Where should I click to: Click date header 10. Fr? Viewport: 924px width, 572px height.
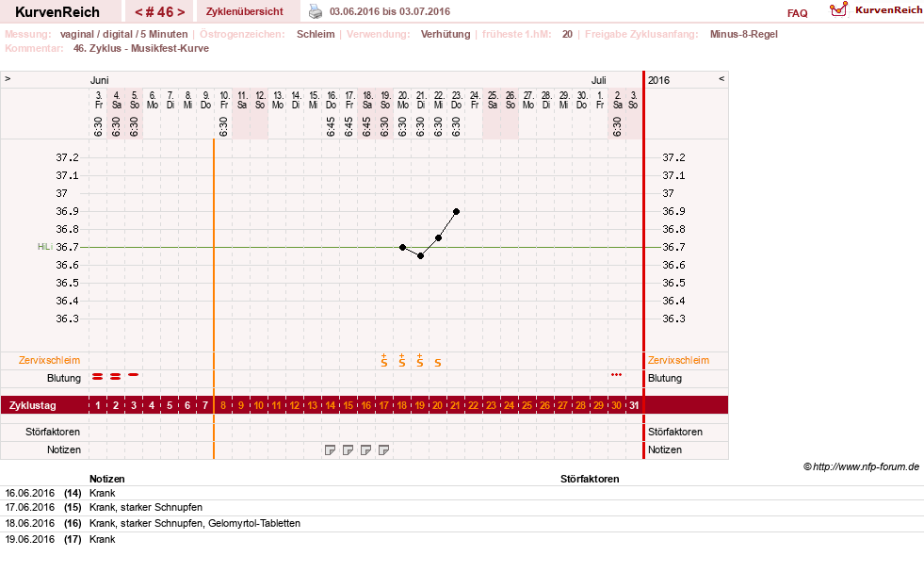click(224, 100)
